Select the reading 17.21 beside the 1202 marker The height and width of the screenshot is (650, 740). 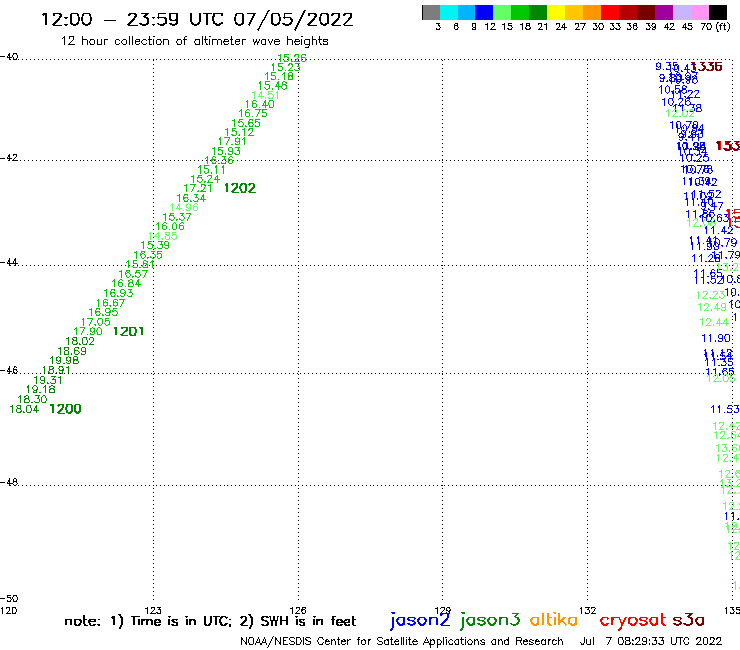pos(198,188)
